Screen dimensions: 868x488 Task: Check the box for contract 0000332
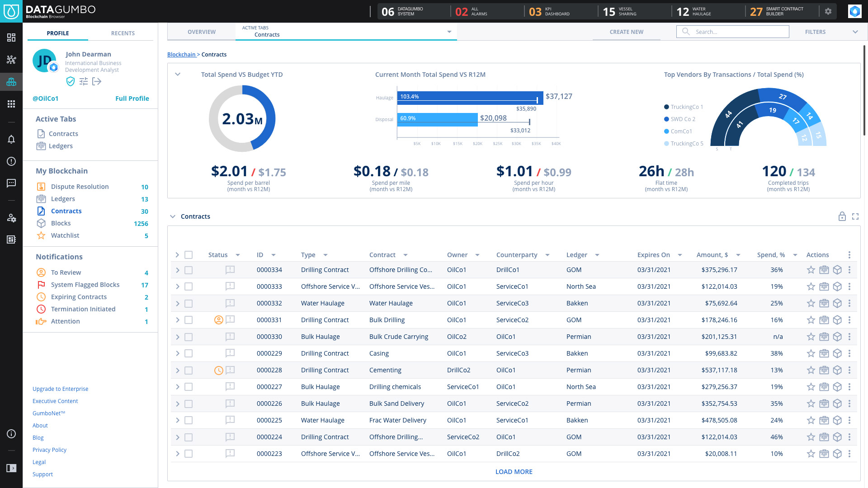(189, 304)
